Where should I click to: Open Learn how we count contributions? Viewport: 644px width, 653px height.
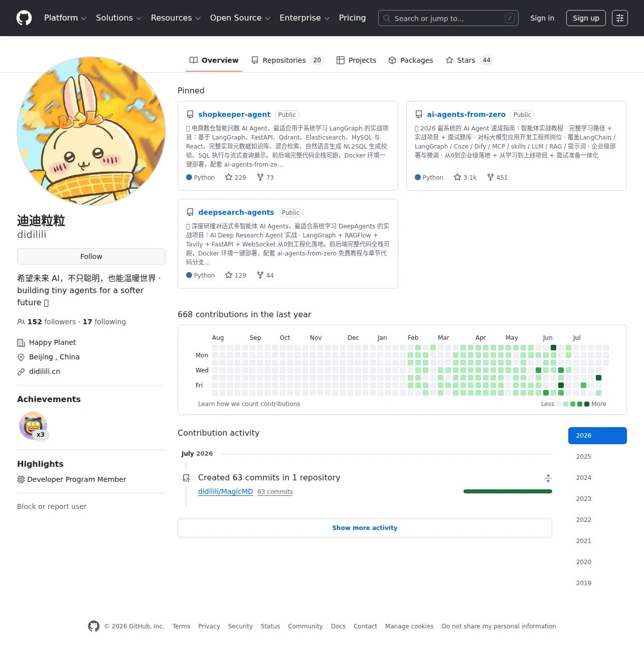249,404
